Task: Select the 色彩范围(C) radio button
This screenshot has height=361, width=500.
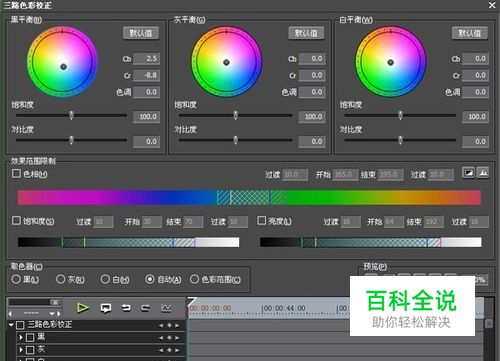Action: 194,279
